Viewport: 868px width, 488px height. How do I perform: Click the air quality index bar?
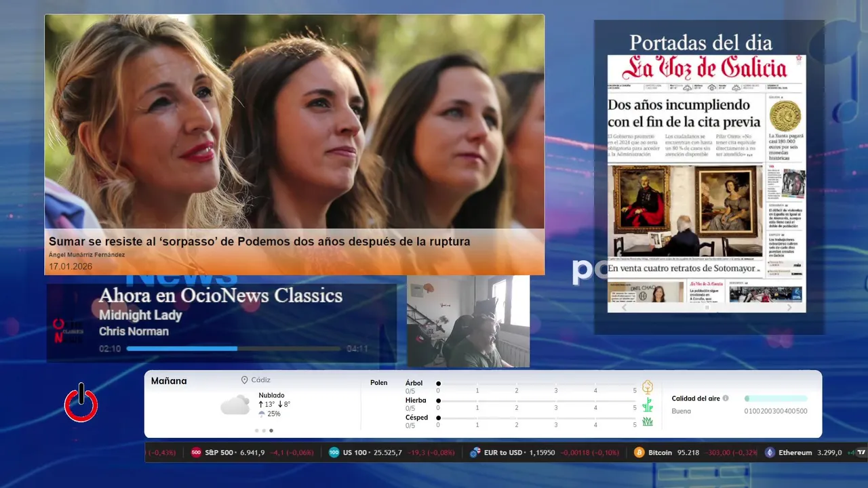[x=776, y=399]
